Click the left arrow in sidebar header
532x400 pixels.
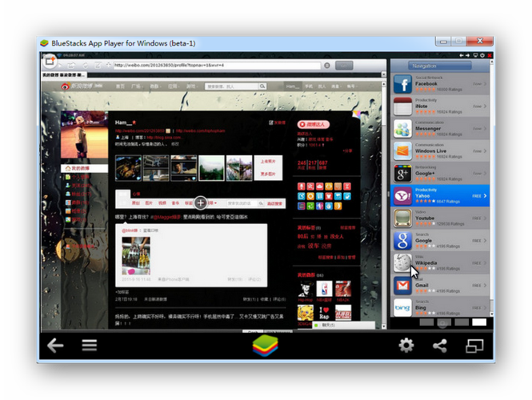coord(462,55)
